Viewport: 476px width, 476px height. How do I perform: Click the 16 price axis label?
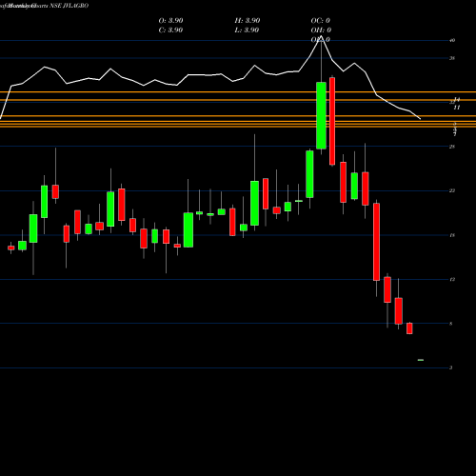pos(452,235)
